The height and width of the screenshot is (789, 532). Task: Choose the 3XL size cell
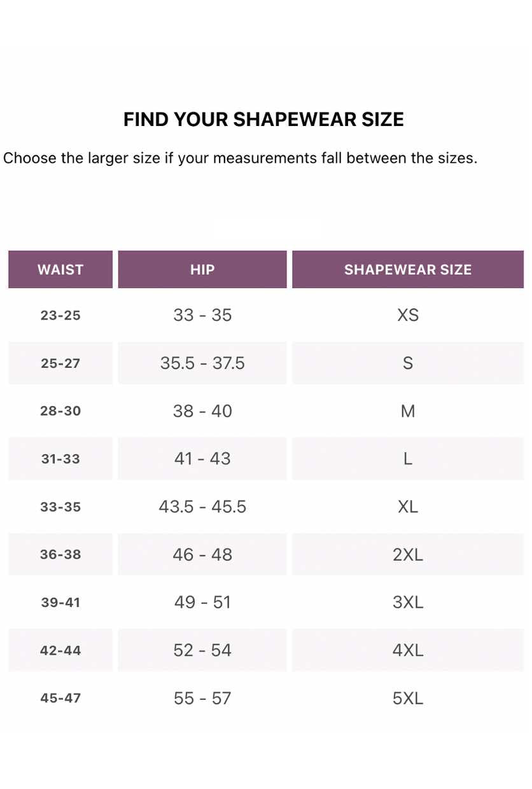[408, 602]
